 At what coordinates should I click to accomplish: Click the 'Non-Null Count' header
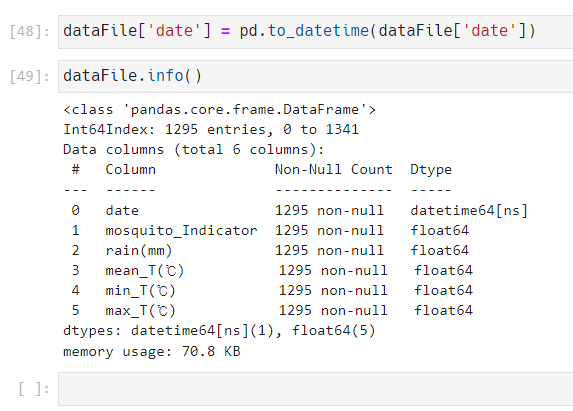point(334,170)
